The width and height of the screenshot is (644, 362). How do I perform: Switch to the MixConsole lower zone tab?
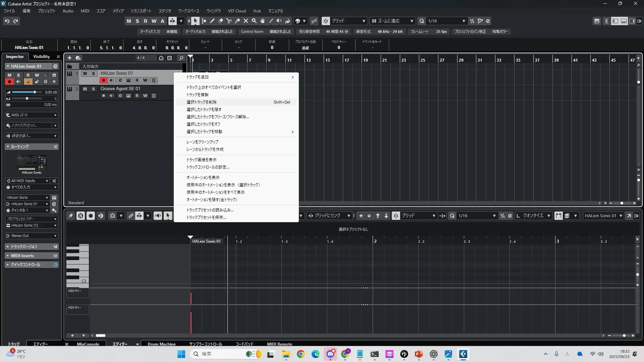tap(88, 344)
